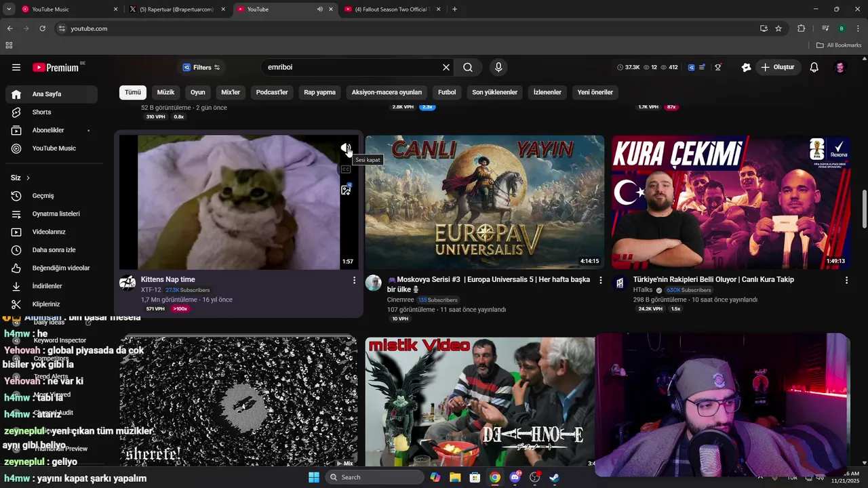Viewport: 868px width, 488px height.
Task: Clear the search box text with X
Action: [x=446, y=67]
